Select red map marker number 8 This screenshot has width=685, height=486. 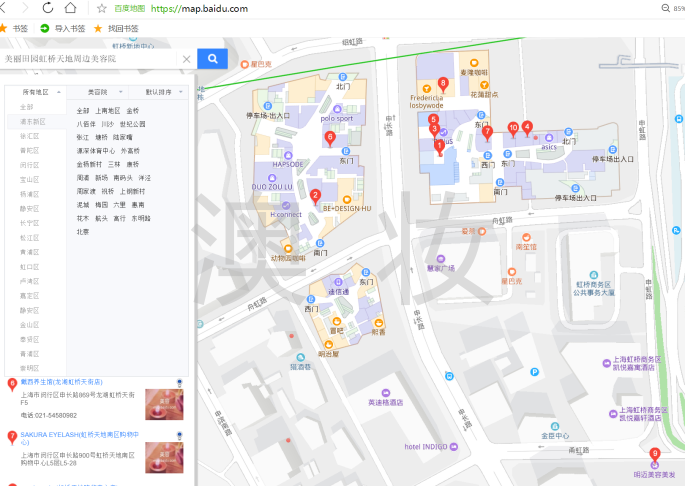[x=443, y=84]
